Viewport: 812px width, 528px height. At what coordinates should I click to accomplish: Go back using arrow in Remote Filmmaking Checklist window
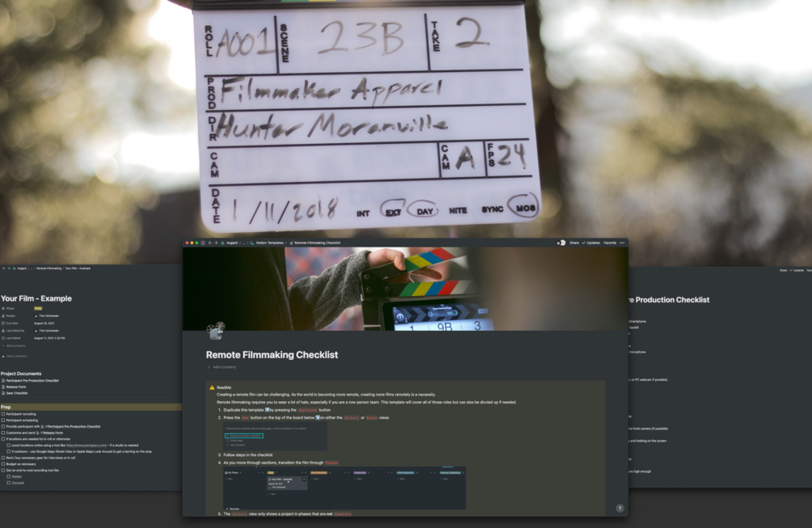click(x=210, y=243)
